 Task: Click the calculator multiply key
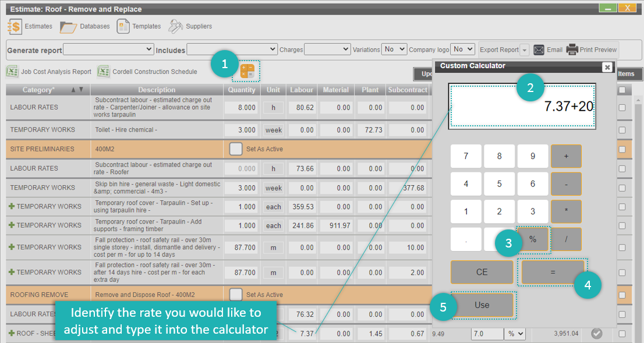[566, 211]
